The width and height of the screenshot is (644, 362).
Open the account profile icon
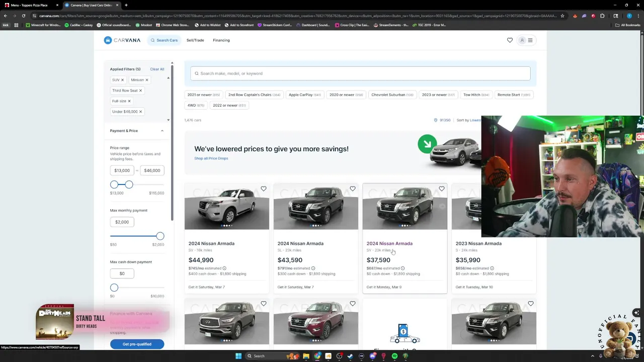click(522, 40)
